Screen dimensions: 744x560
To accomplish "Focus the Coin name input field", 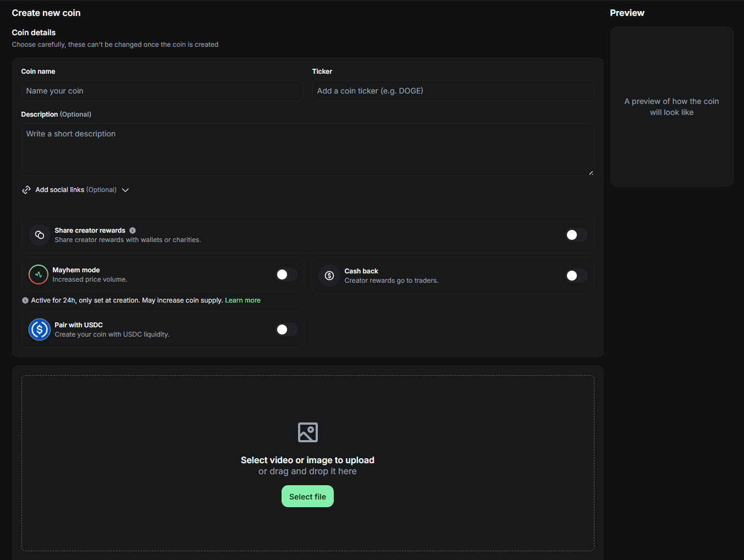I will click(x=162, y=91).
